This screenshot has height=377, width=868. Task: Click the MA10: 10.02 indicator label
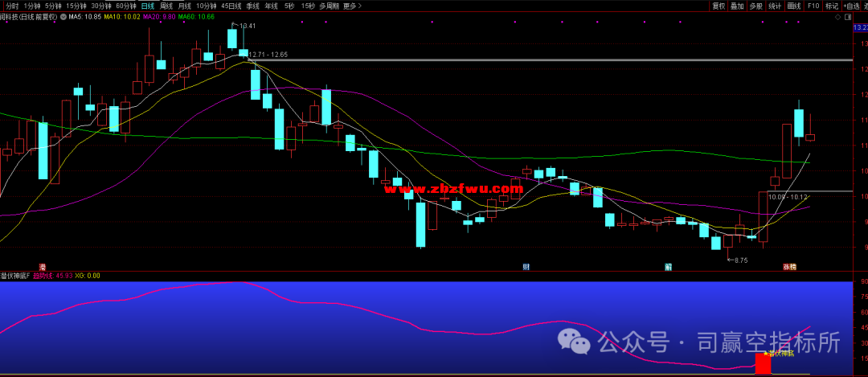(x=122, y=17)
